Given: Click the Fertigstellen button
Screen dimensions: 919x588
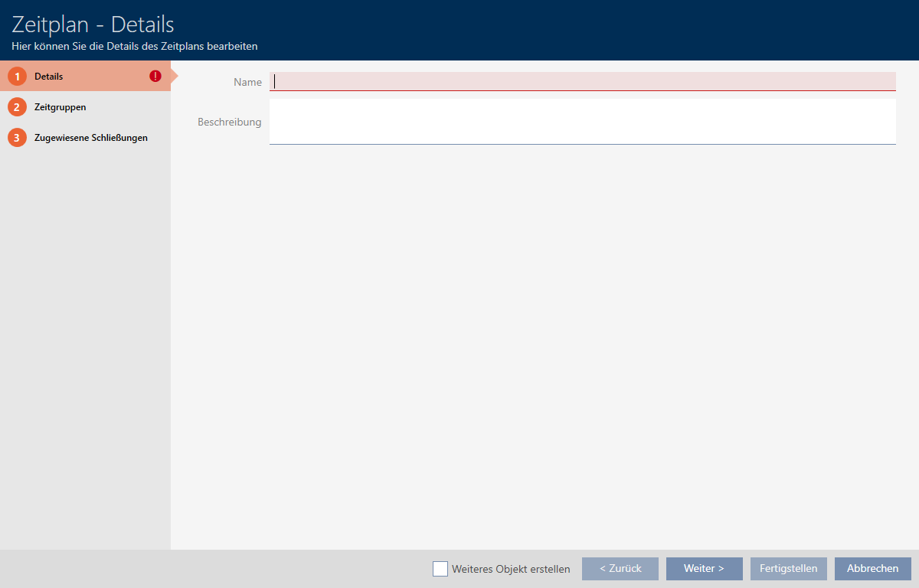Looking at the screenshot, I should click(788, 569).
